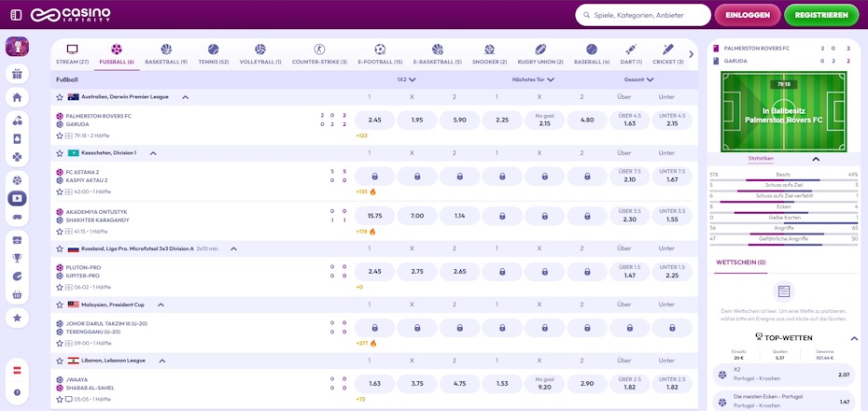Select the live play icon in sidebar
Image resolution: width=868 pixels, height=411 pixels.
pyautogui.click(x=17, y=198)
